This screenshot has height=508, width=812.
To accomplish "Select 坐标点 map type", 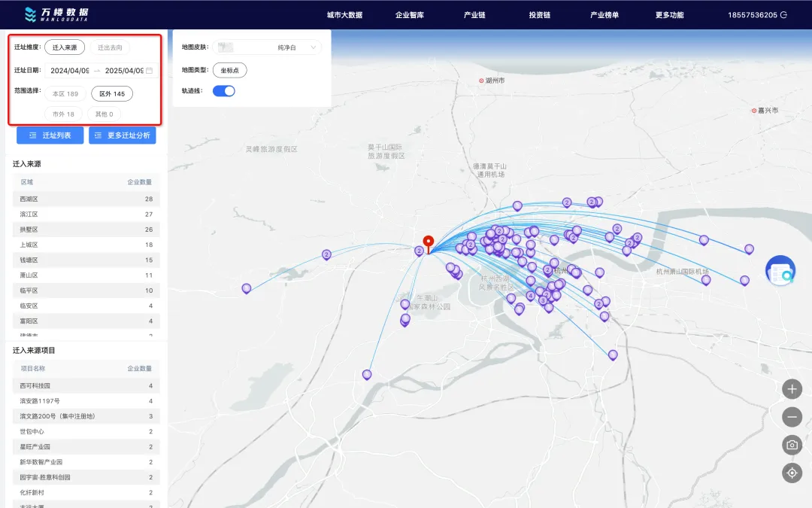I will pos(230,70).
